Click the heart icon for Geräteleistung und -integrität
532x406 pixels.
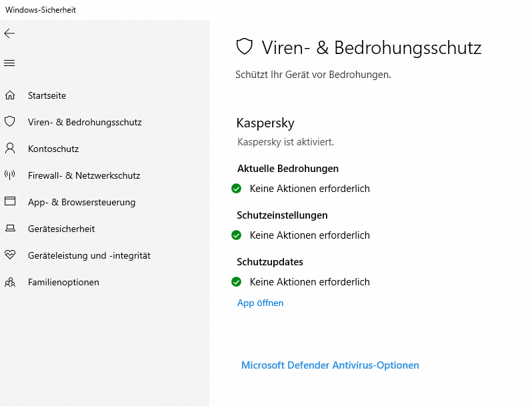(10, 255)
